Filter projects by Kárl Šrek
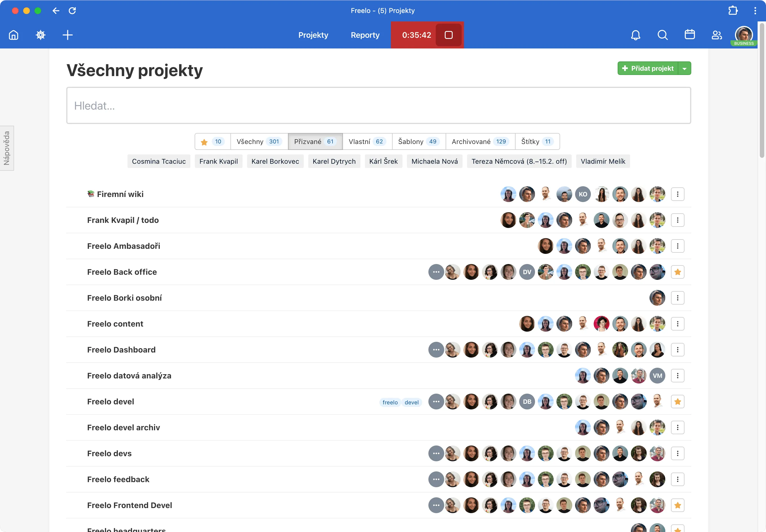This screenshot has width=766, height=532. click(383, 161)
